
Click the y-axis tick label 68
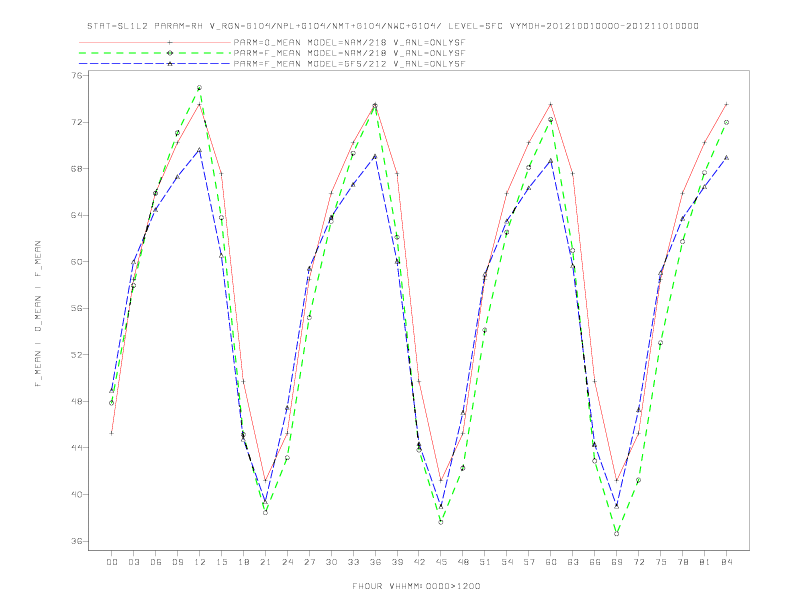click(79, 169)
